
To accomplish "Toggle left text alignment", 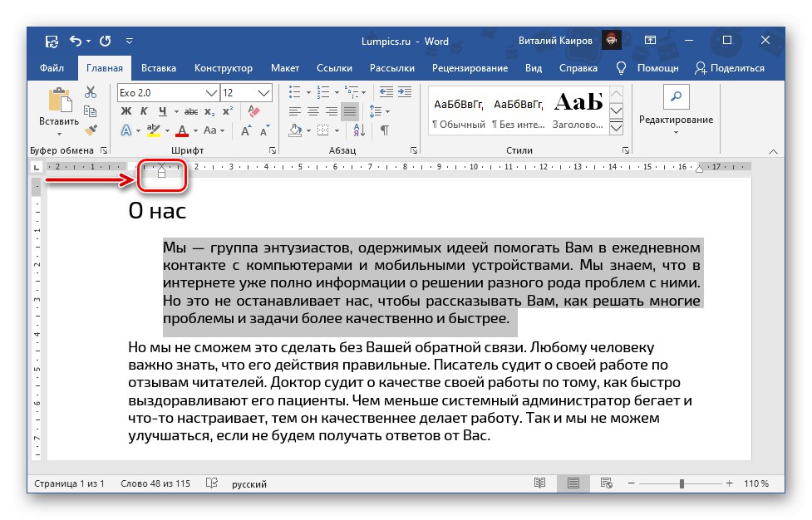I will (293, 111).
